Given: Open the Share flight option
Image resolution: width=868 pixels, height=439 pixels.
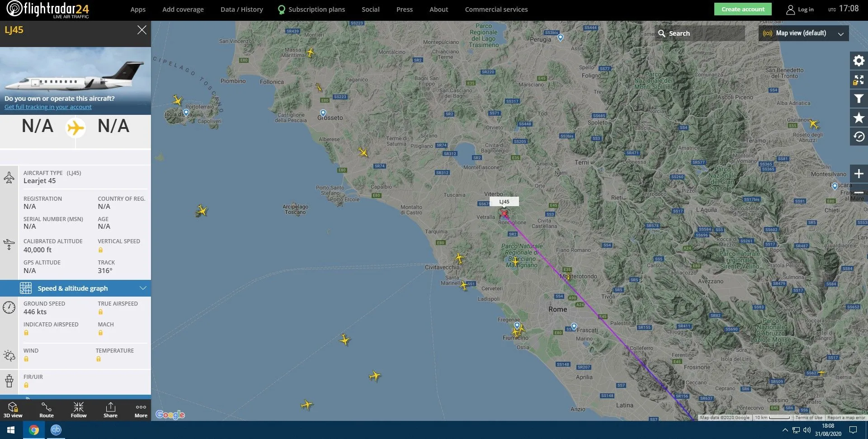Looking at the screenshot, I should 110,410.
